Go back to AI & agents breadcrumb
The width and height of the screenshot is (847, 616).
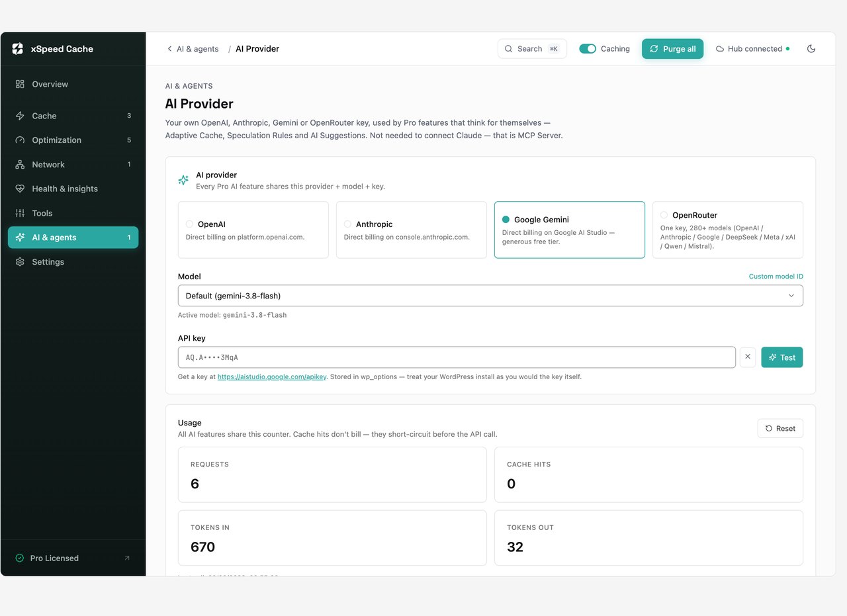(x=197, y=49)
